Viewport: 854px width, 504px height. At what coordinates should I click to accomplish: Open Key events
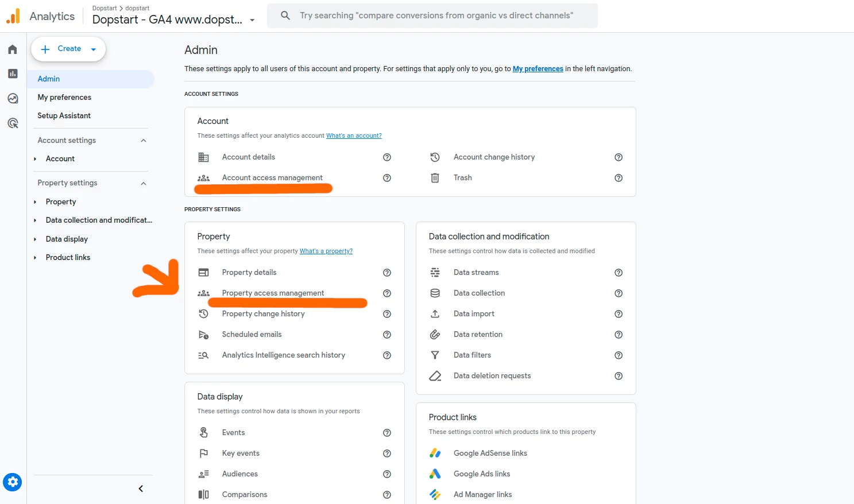[x=241, y=453]
